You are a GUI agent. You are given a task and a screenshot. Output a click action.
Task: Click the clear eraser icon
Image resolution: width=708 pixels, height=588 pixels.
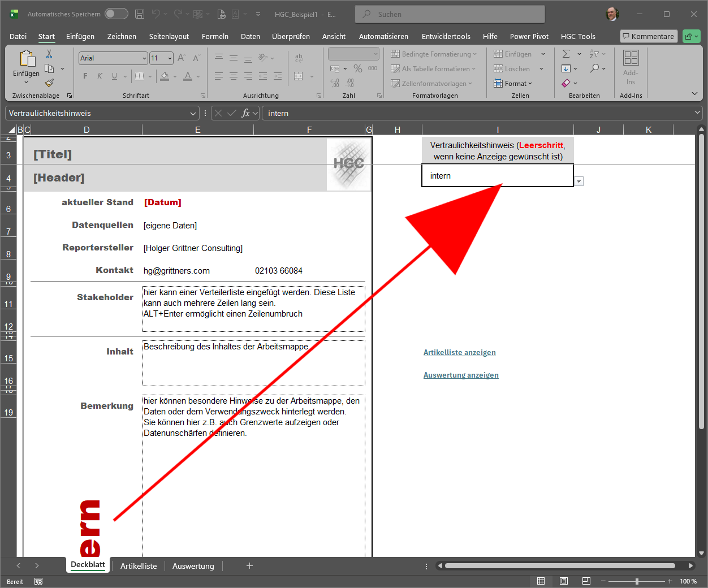pyautogui.click(x=566, y=83)
